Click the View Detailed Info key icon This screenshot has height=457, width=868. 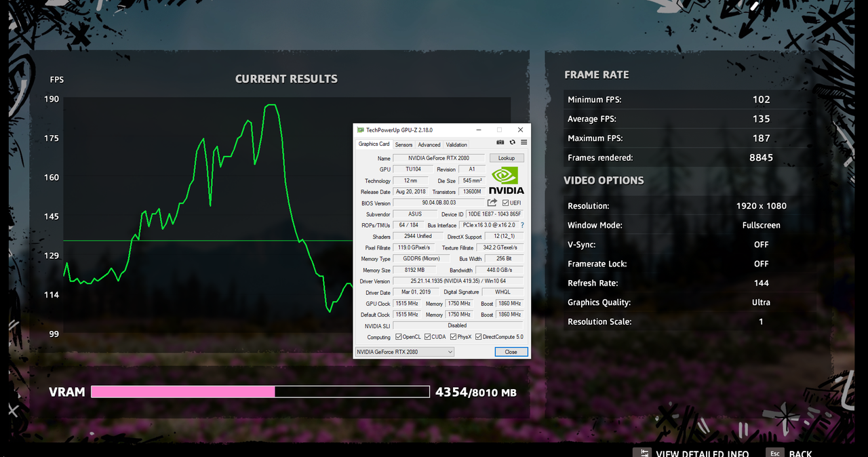click(x=642, y=454)
